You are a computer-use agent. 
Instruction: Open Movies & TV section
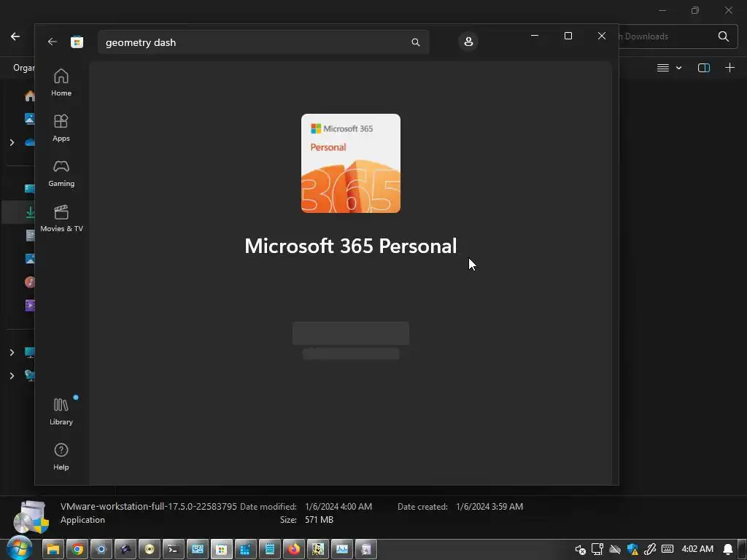61,218
